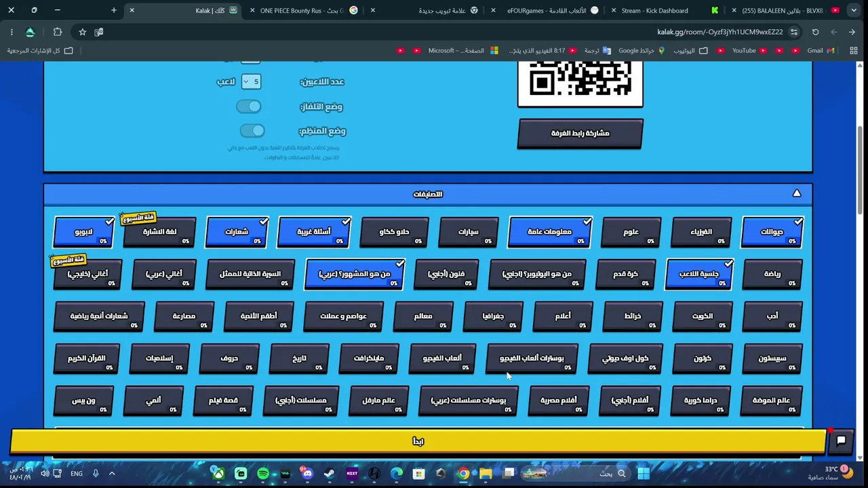This screenshot has width=868, height=488.
Task: Open the Gmail bookmark
Action: [x=820, y=50]
